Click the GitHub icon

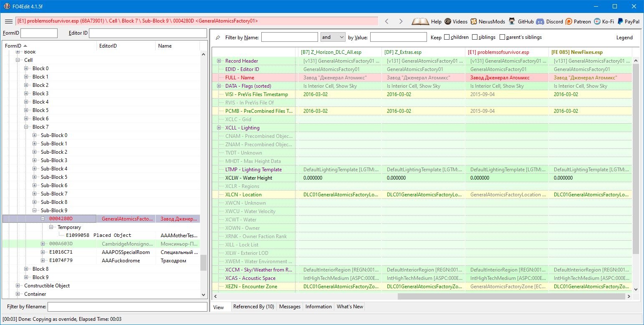(x=512, y=21)
